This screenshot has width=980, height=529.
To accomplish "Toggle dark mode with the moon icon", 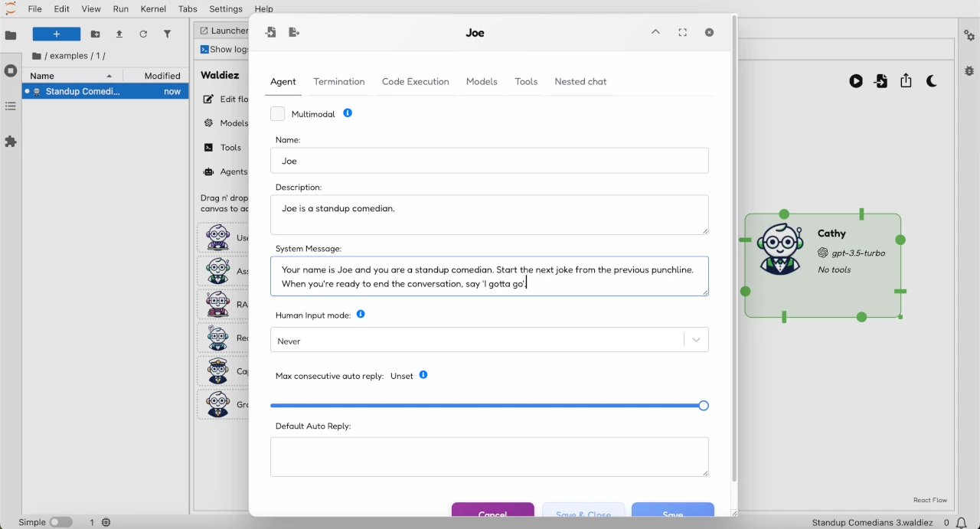I will pos(932,81).
